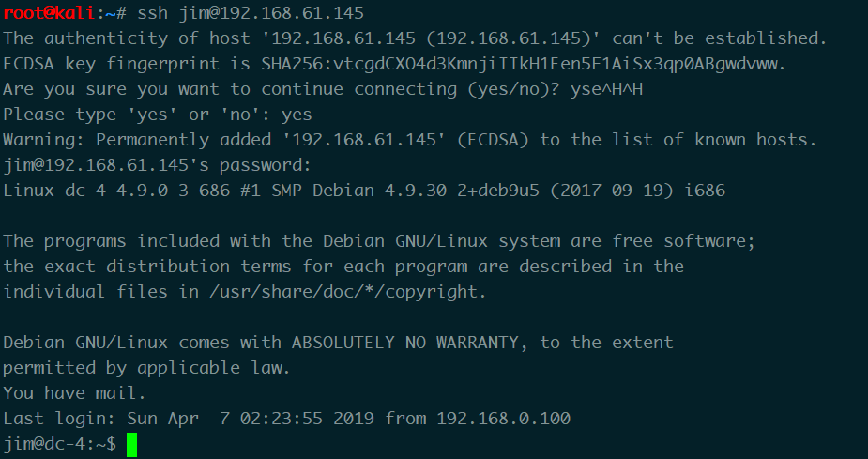Click the ABSOLUTELY NO WARRANTY text
868x459 pixels.
pos(405,343)
